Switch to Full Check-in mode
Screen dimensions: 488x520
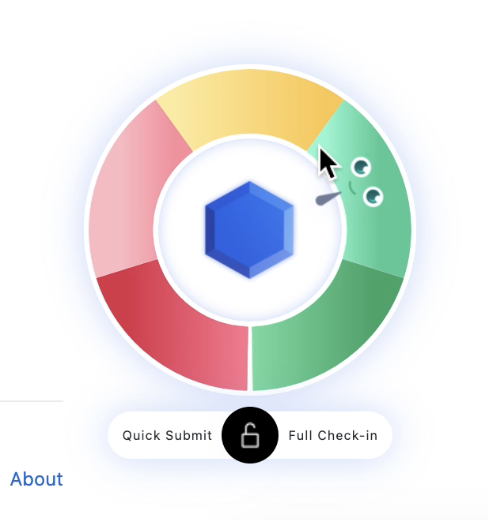point(333,435)
